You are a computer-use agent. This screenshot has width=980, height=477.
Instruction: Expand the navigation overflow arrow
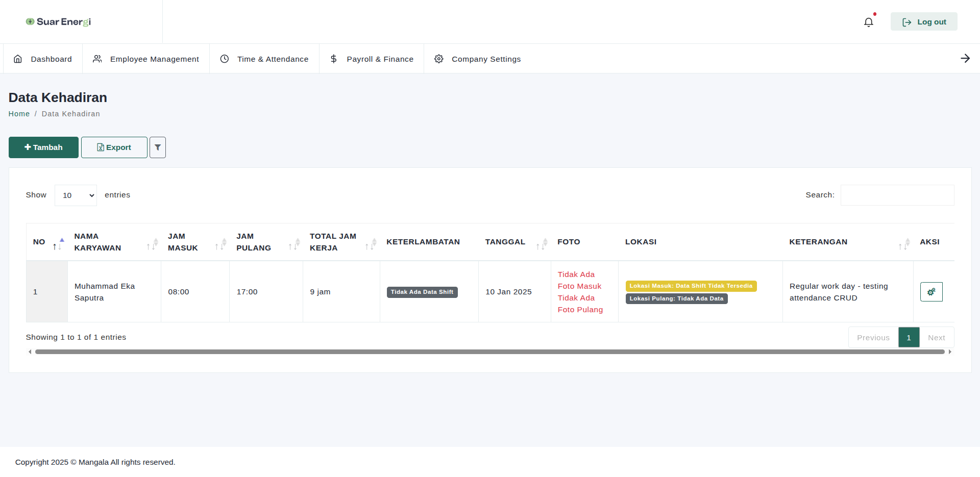965,58
